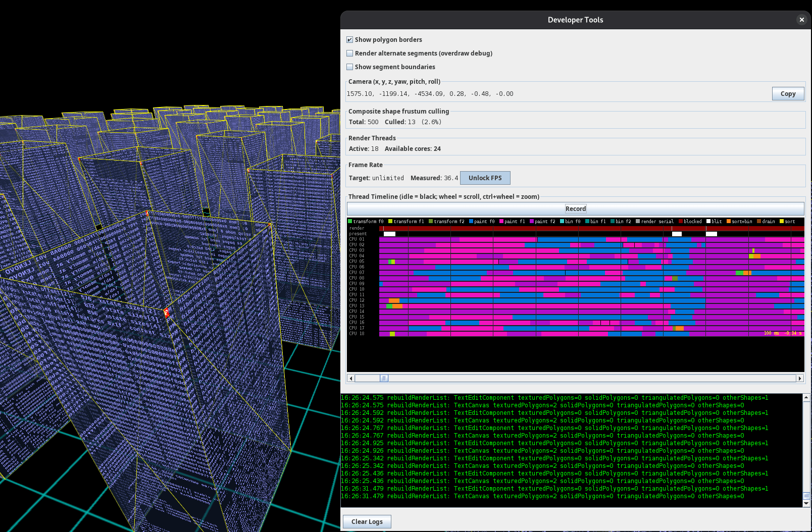Click the orange segment in the CPU 17 row
Image resolution: width=812 pixels, height=532 pixels.
(x=680, y=328)
